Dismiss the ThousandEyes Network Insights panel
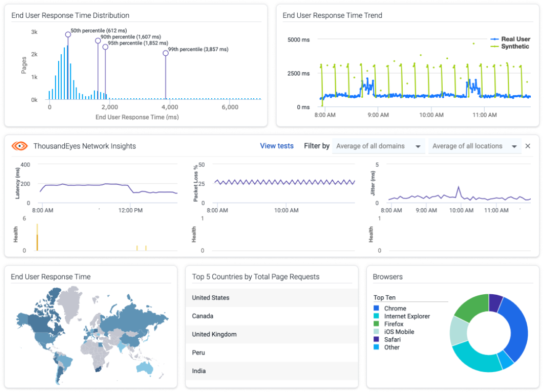Viewport: 547px width, 392px height. click(528, 146)
